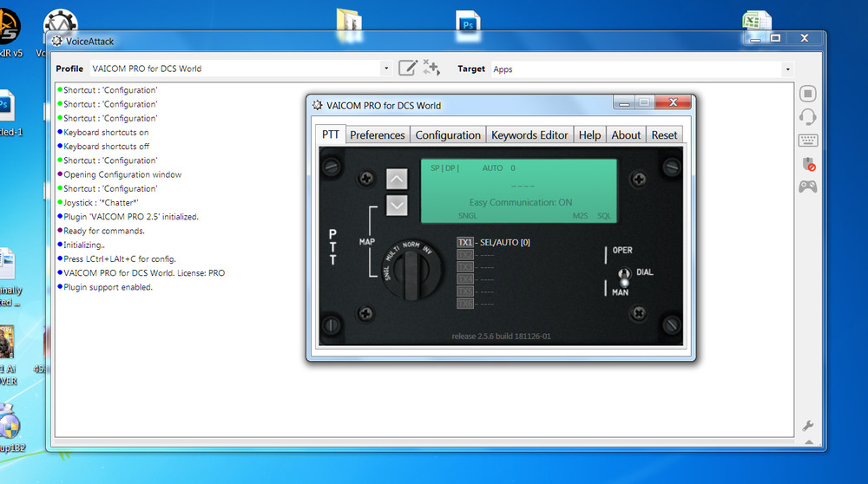Select the TX6 button on panel
868x484 pixels.
pos(465,303)
